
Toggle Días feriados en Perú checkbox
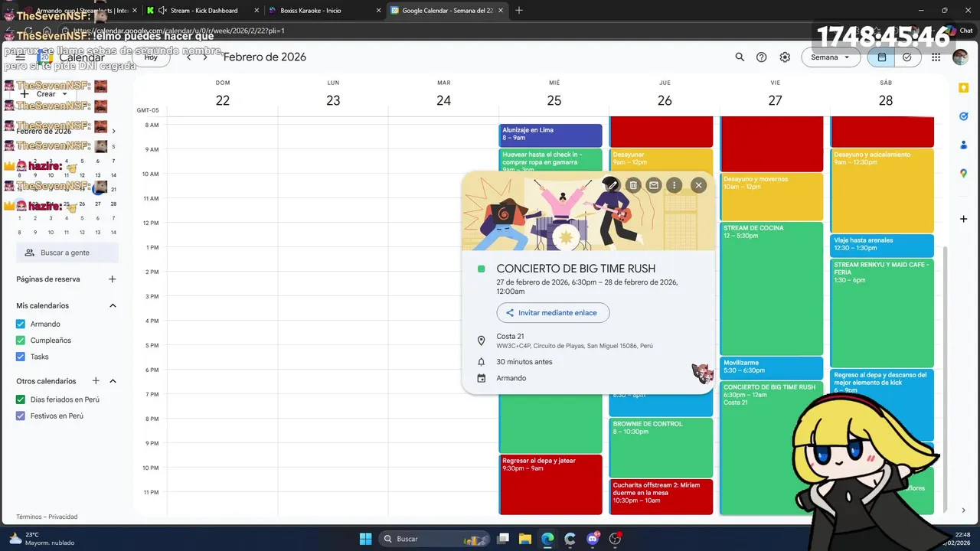[21, 399]
